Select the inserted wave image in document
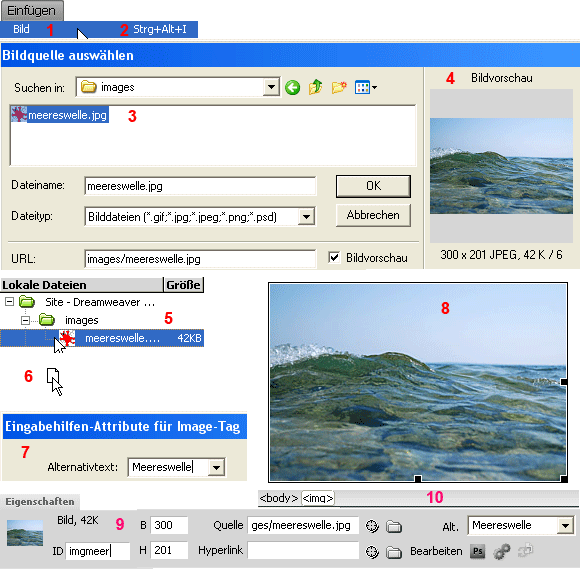Image resolution: width=580 pixels, height=569 pixels. tap(418, 383)
